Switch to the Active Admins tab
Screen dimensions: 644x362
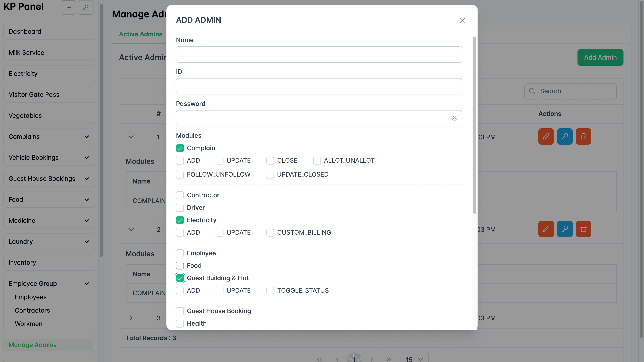[x=140, y=34]
